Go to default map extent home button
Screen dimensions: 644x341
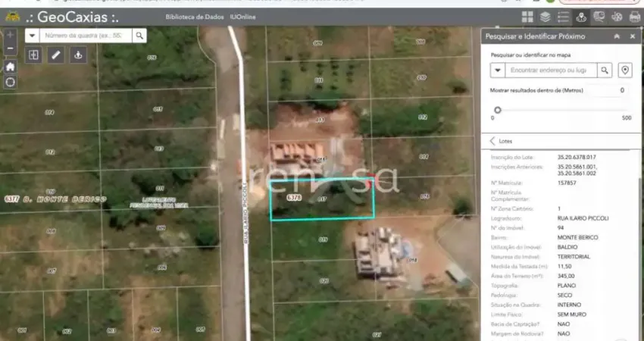point(10,67)
